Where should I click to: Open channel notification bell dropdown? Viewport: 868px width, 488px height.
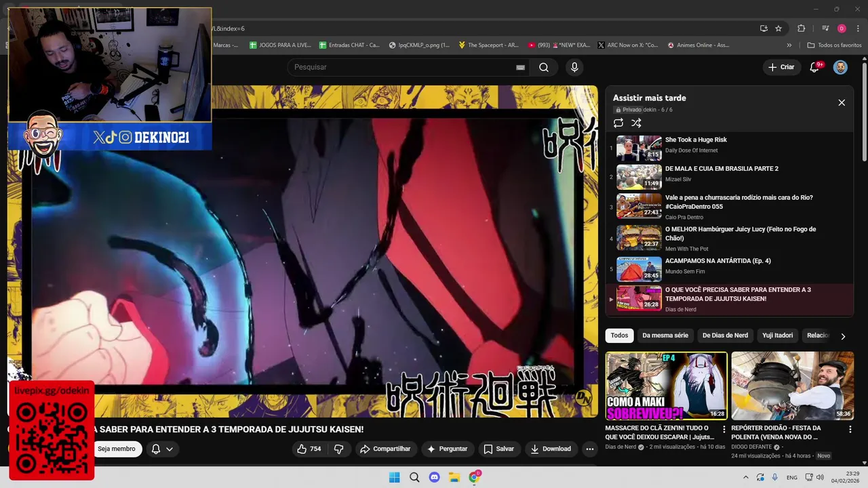[x=162, y=449]
